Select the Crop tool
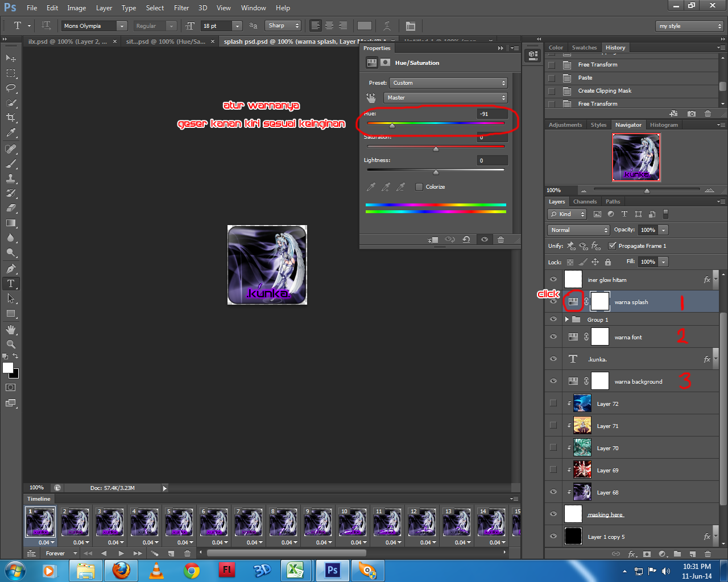This screenshot has height=582, width=728. (x=11, y=118)
